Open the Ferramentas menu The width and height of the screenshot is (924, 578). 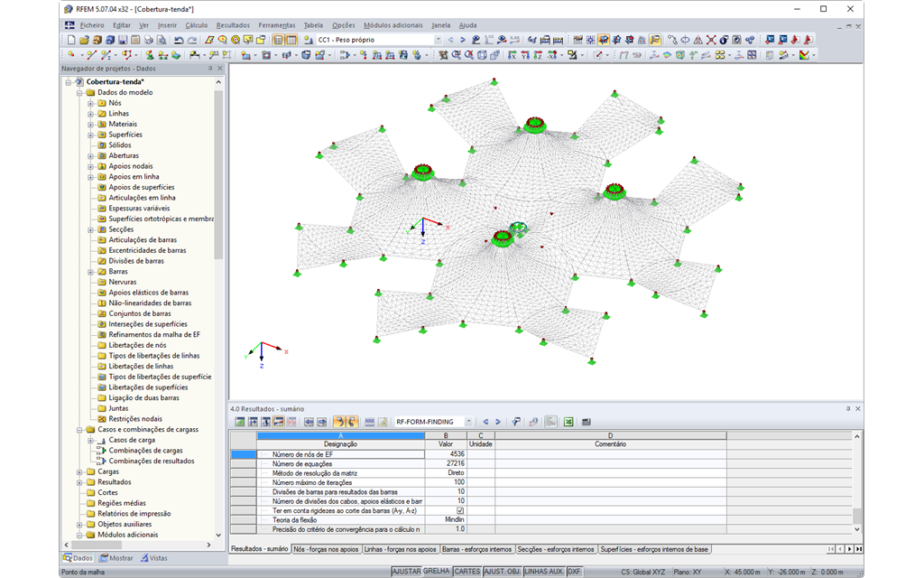pyautogui.click(x=276, y=25)
